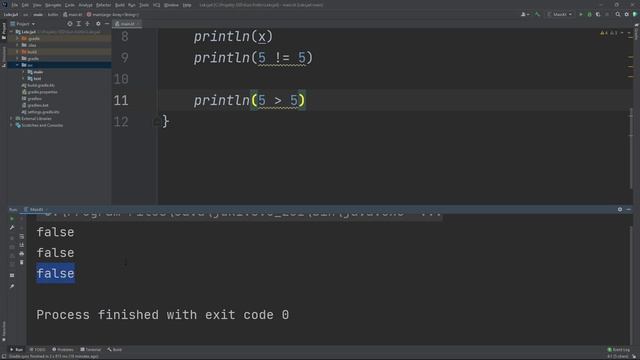Open Search Everywhere magnifier icon

pyautogui.click(x=618, y=14)
